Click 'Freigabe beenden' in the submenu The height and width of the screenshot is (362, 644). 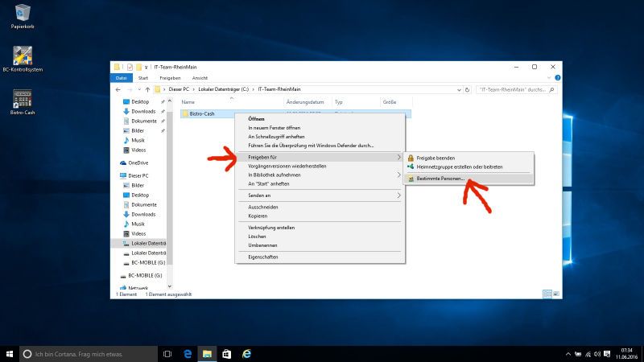pos(436,158)
